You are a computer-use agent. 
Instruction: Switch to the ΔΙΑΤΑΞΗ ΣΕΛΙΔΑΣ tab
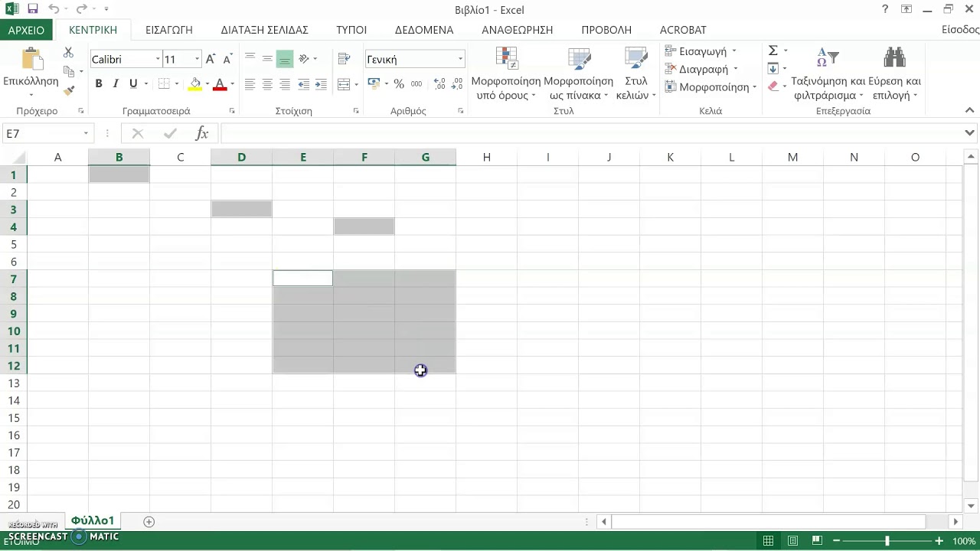pos(264,30)
